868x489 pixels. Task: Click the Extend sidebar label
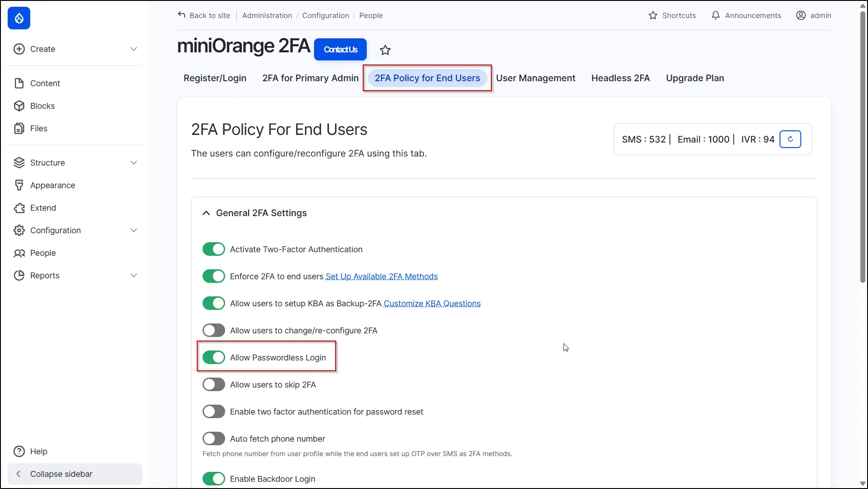coord(43,208)
